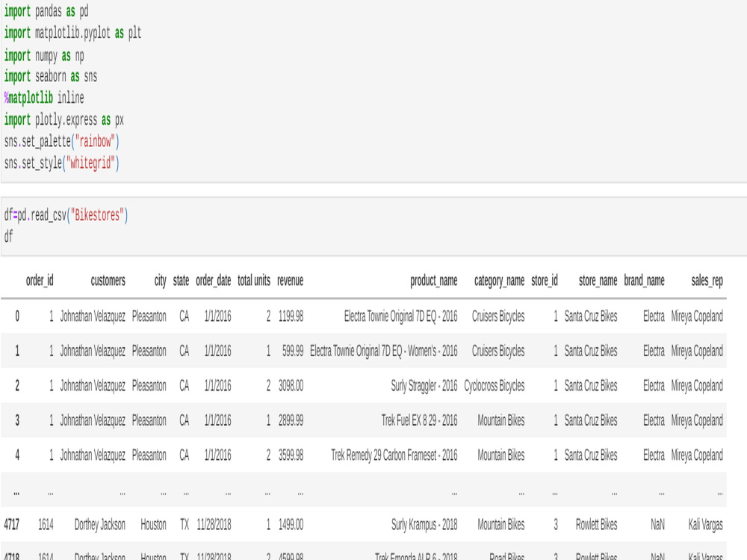
Task: Click the NaN brand value in row 4717
Action: pyautogui.click(x=657, y=525)
